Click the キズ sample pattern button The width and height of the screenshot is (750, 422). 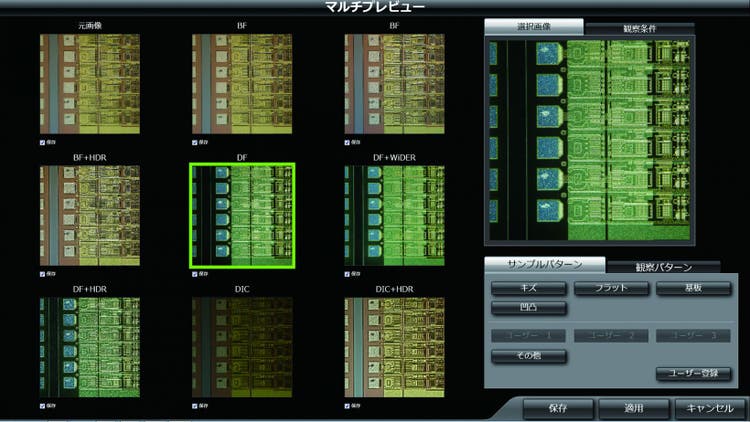(x=529, y=288)
